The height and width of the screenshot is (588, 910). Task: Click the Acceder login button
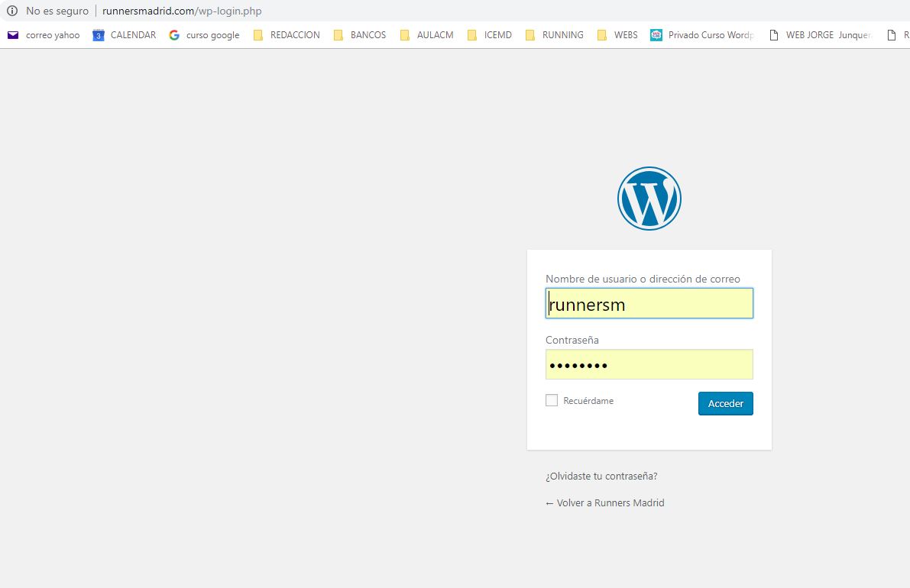coord(725,404)
